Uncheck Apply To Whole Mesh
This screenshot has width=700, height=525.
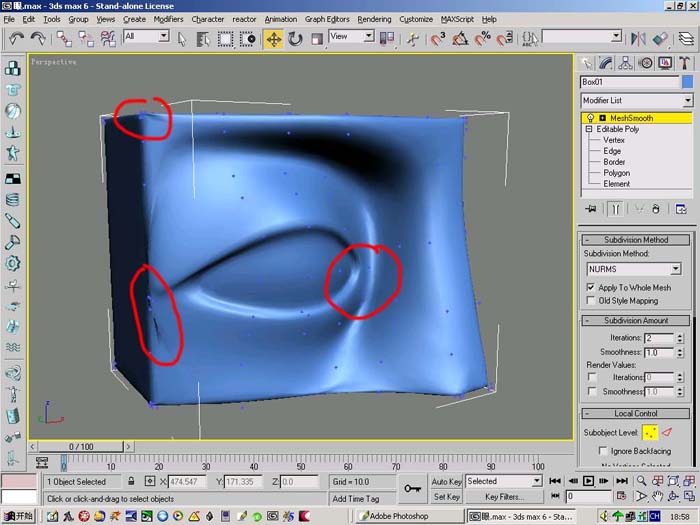click(x=591, y=287)
